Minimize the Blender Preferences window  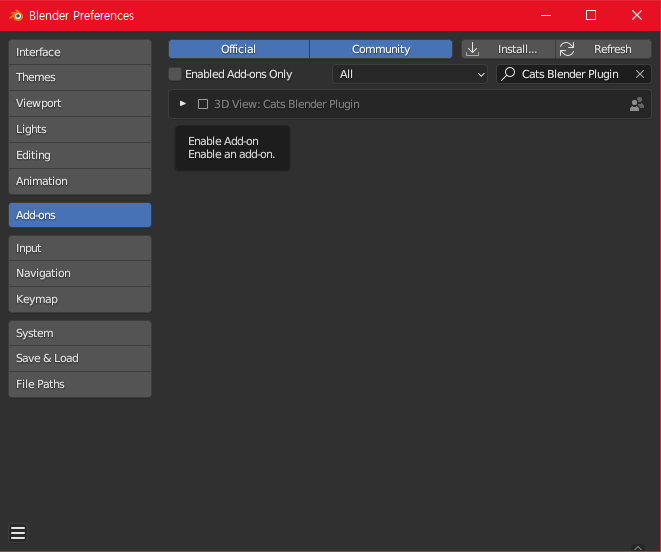tap(546, 16)
